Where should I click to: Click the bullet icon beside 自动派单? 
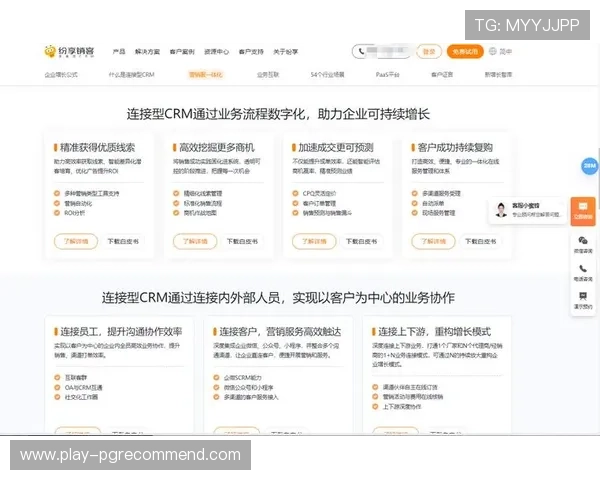click(x=414, y=203)
